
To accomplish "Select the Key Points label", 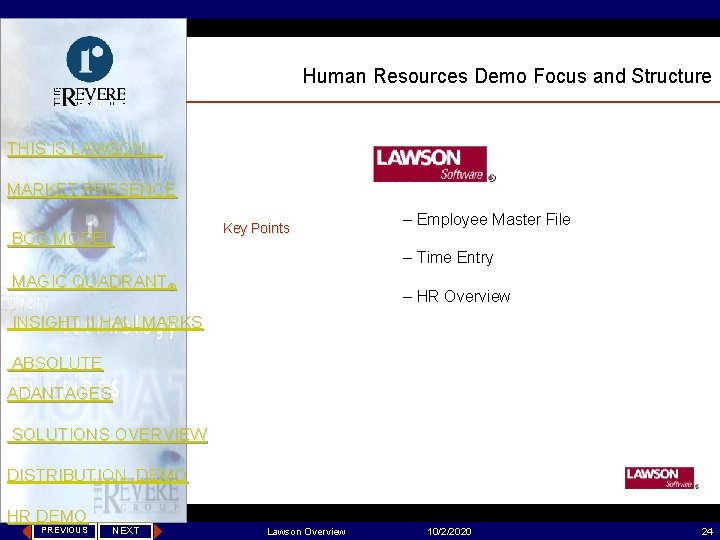I will (x=256, y=228).
